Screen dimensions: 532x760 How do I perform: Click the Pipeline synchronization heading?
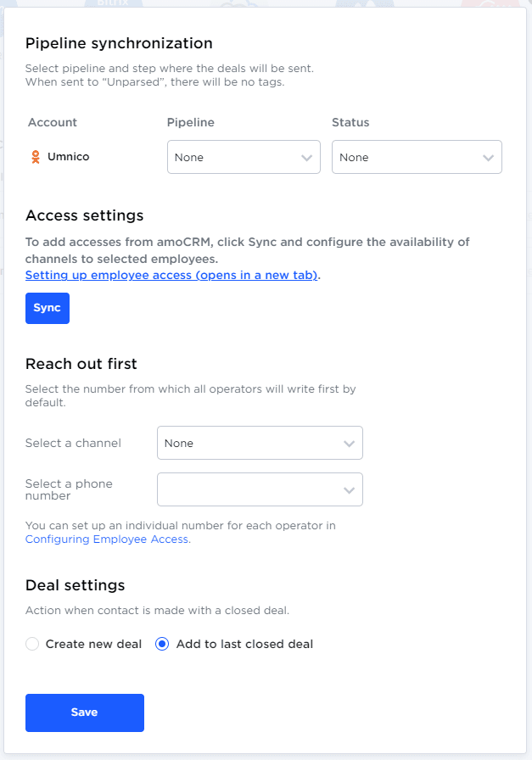point(119,43)
